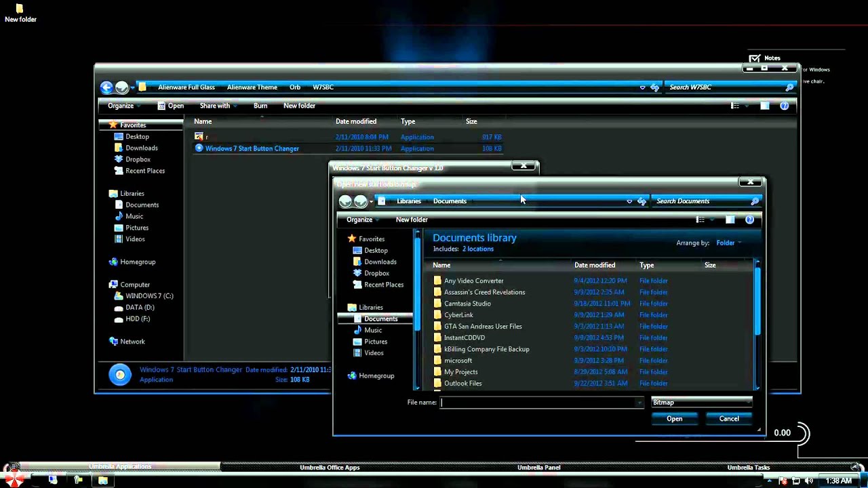Select Umbrella Panel toolbar tab
This screenshot has width=868, height=488.
click(539, 468)
